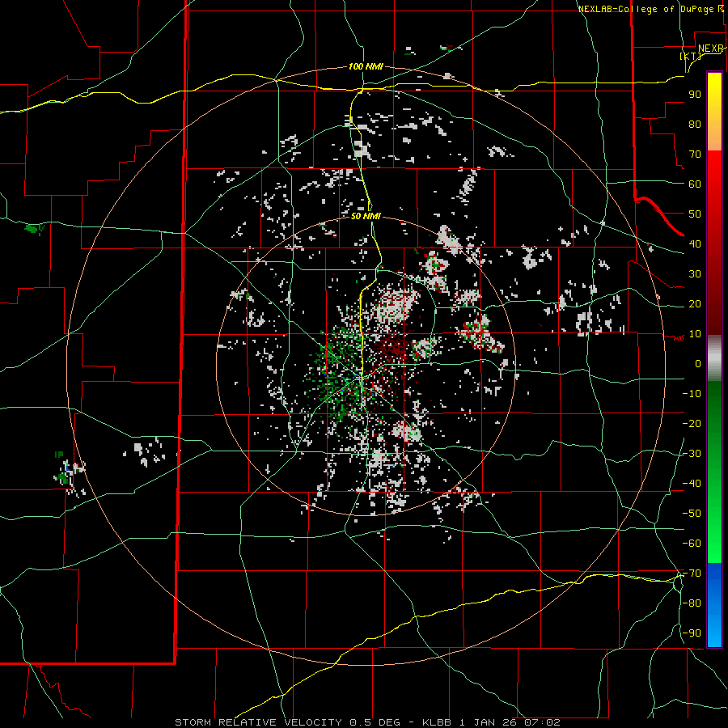
Task: Click the radar site center where spokes converge
Action: tap(362, 379)
